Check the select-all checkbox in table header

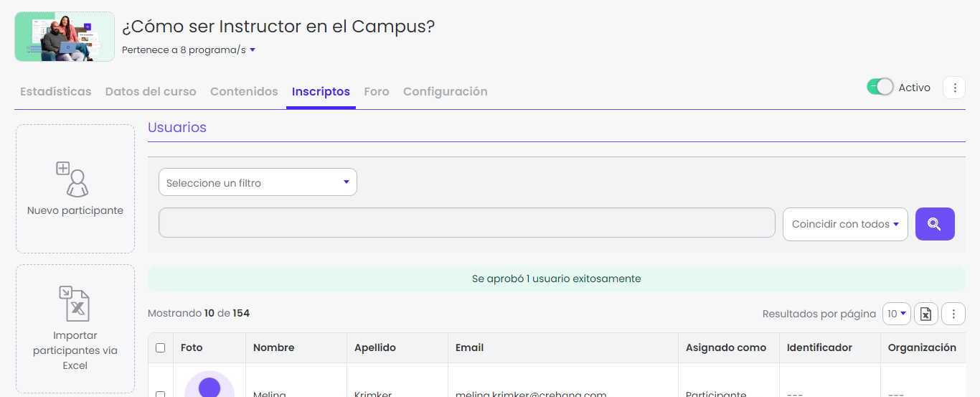click(161, 347)
